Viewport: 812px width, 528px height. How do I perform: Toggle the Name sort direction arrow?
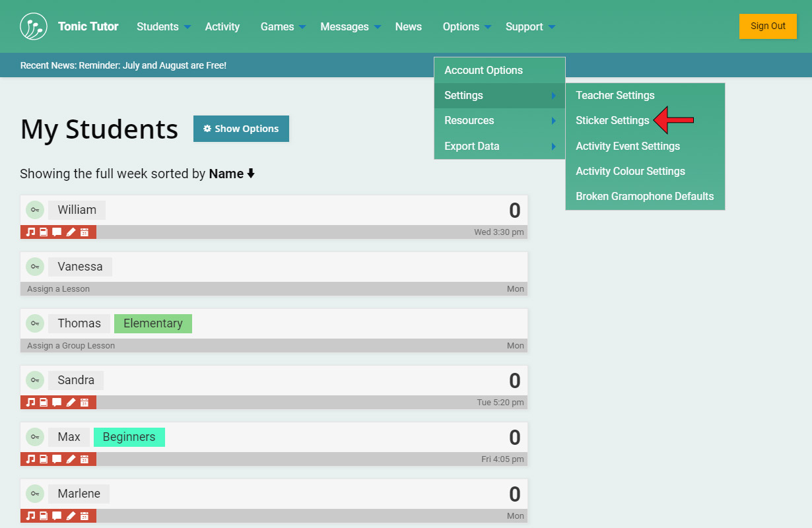(251, 174)
